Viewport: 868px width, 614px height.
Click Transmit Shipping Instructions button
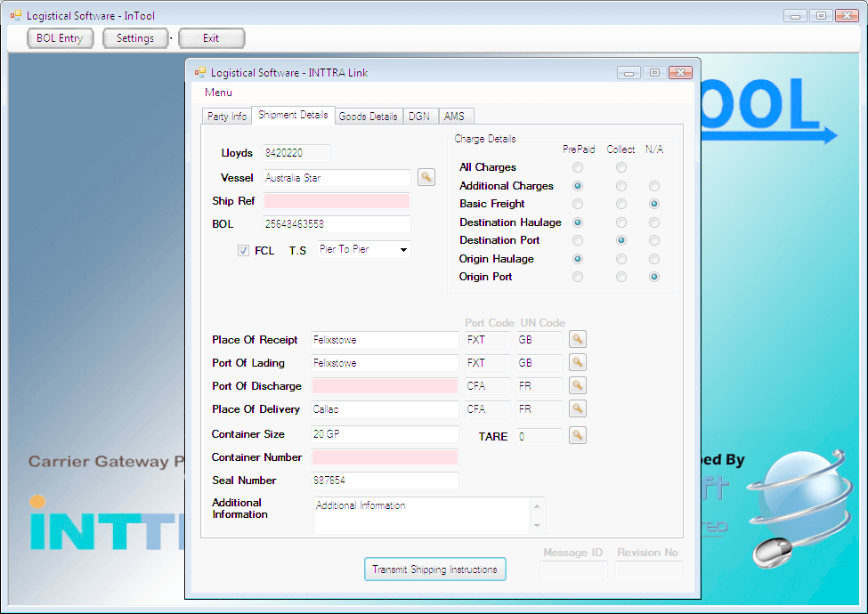[x=435, y=570]
